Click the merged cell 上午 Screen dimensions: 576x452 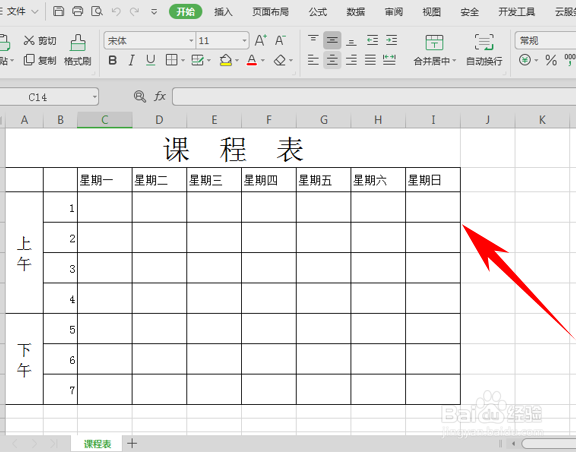pos(24,253)
